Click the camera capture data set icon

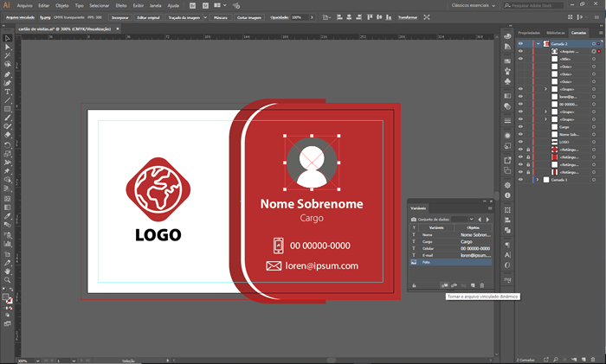[414, 220]
